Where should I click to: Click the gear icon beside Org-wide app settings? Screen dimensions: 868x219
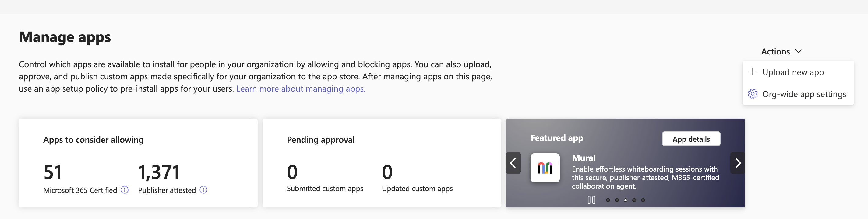(x=753, y=94)
